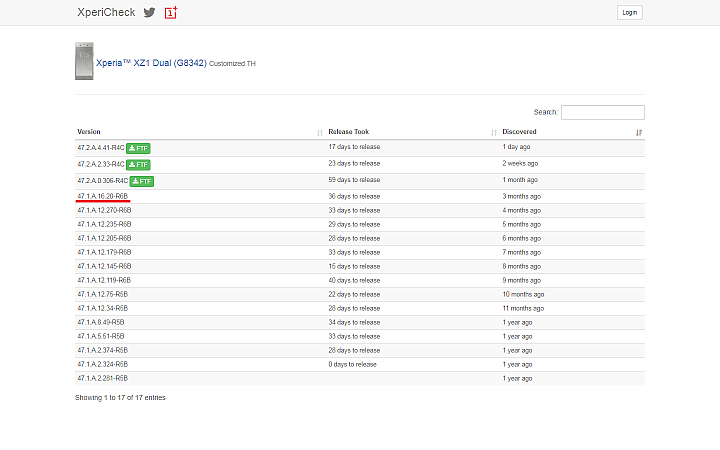The image size is (720, 450).
Task: Click version text 47.1.A.12.179-R6B
Action: coord(104,252)
